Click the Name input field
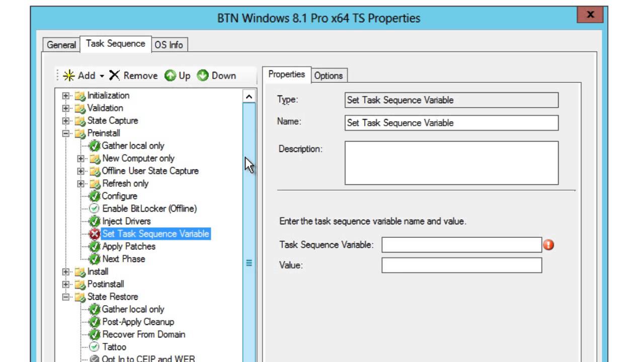Image resolution: width=644 pixels, height=362 pixels. pyautogui.click(x=451, y=123)
